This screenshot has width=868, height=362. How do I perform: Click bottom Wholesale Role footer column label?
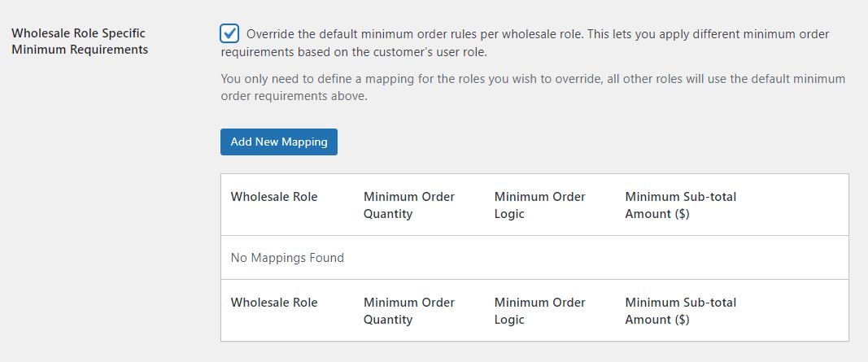pos(274,303)
